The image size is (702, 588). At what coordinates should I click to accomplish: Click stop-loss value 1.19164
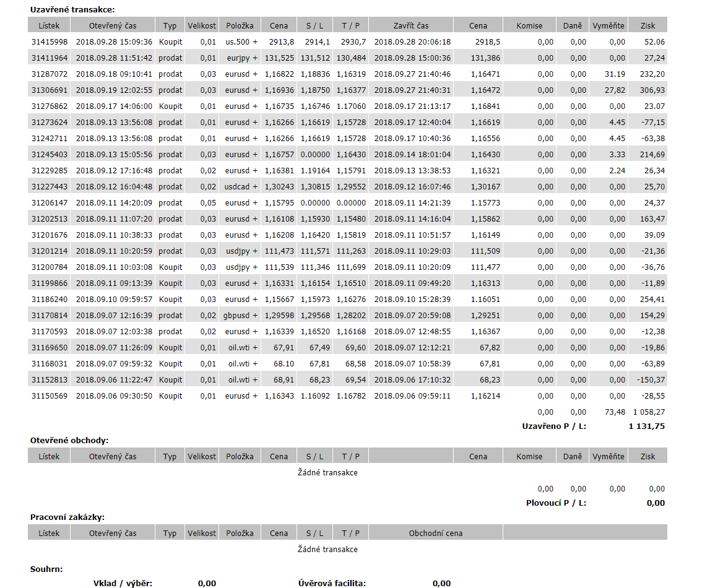(x=315, y=171)
